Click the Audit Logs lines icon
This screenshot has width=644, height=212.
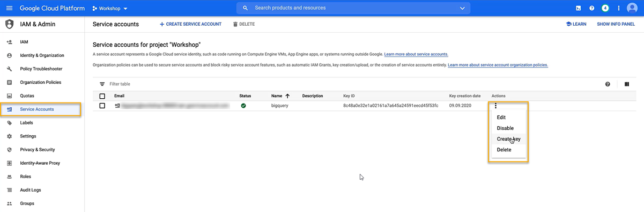[x=9, y=190]
